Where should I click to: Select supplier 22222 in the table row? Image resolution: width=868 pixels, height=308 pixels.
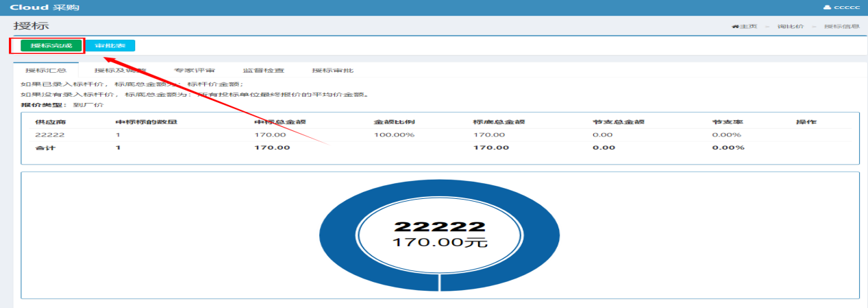45,134
